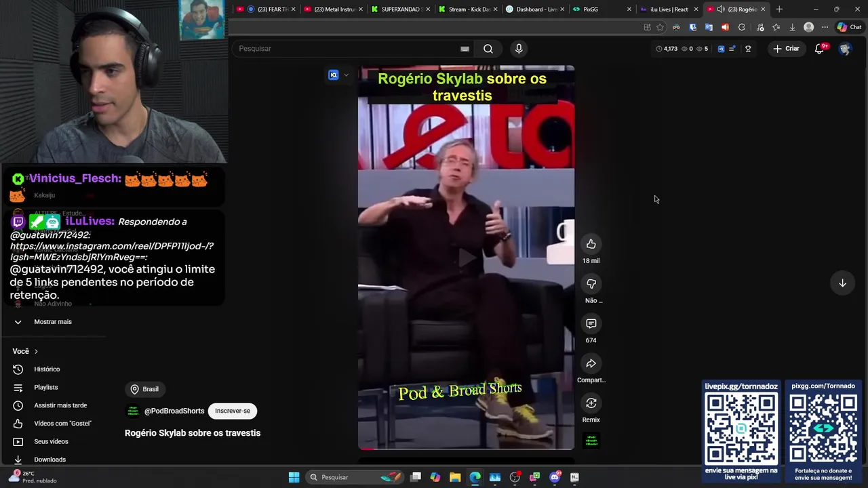Go to next short with down arrow

point(842,283)
